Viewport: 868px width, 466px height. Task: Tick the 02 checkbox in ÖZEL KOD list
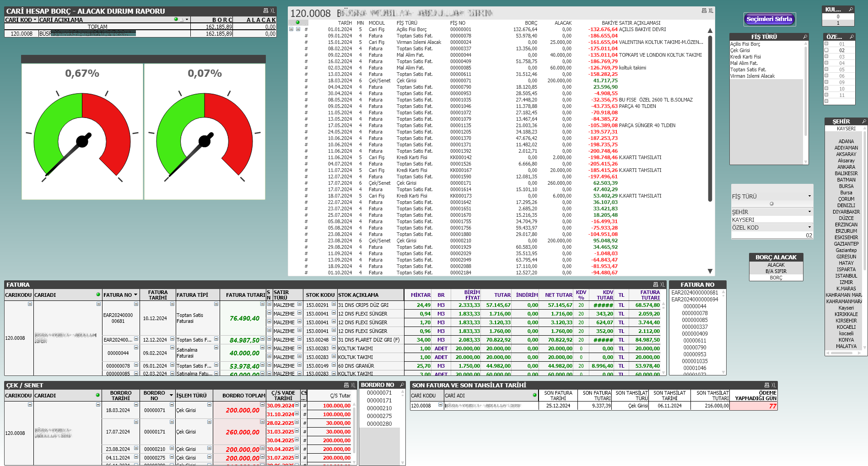(x=826, y=50)
